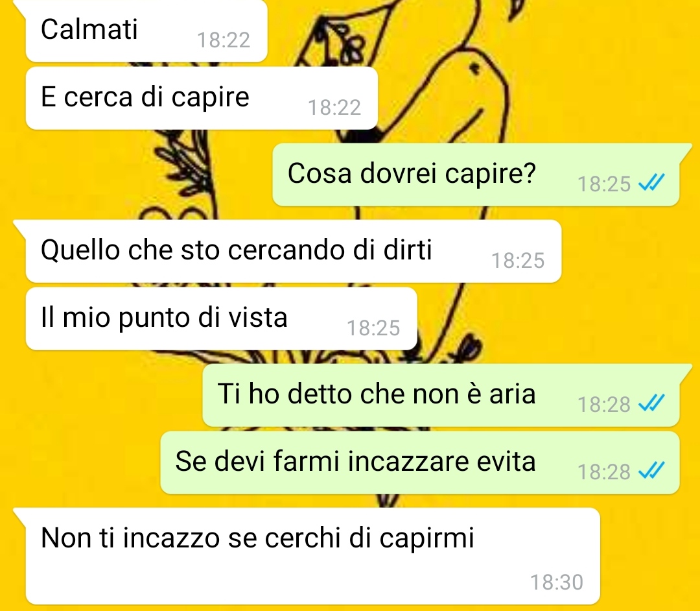Select 'Ti ho detto che non è aria' message
The image size is (700, 611).
tap(441, 395)
